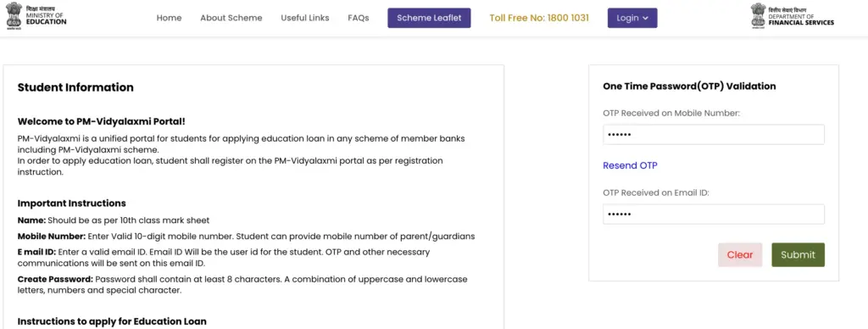Click the chevron arrow beside Login

[645, 19]
